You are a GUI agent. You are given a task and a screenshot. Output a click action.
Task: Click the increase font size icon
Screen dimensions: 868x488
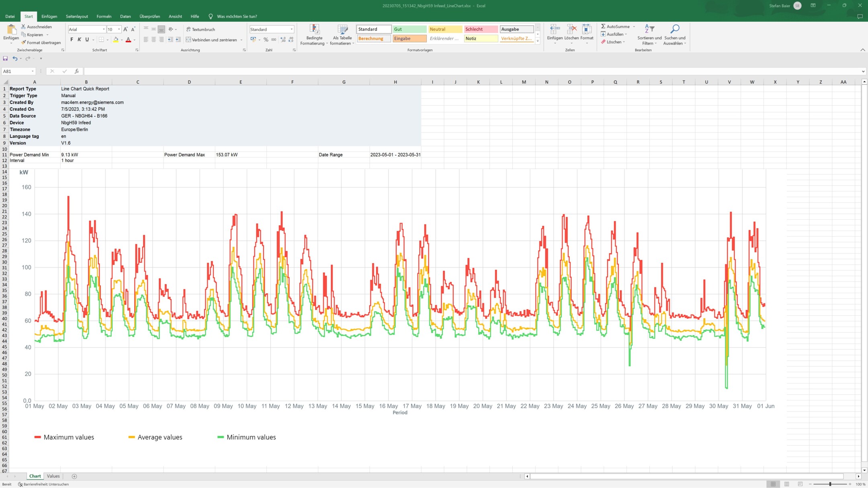pos(125,29)
